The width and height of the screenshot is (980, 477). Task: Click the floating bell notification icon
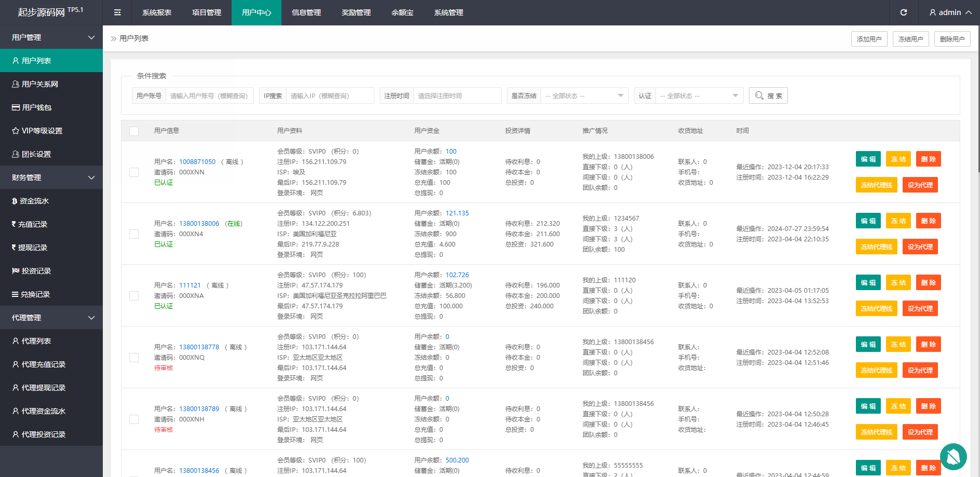click(x=953, y=457)
